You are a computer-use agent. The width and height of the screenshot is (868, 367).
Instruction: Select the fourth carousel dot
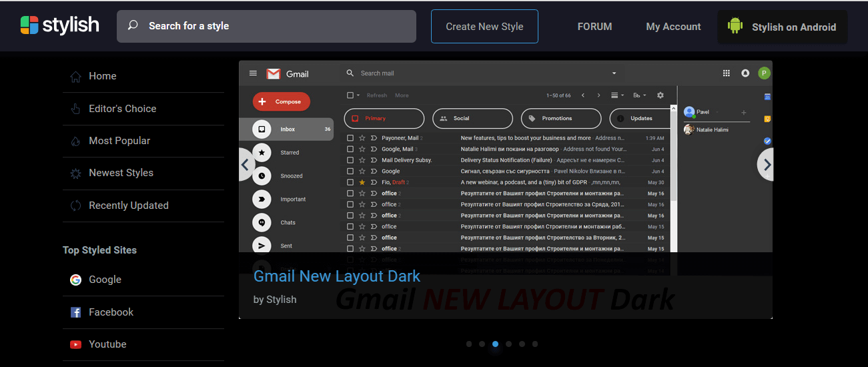[x=508, y=344]
